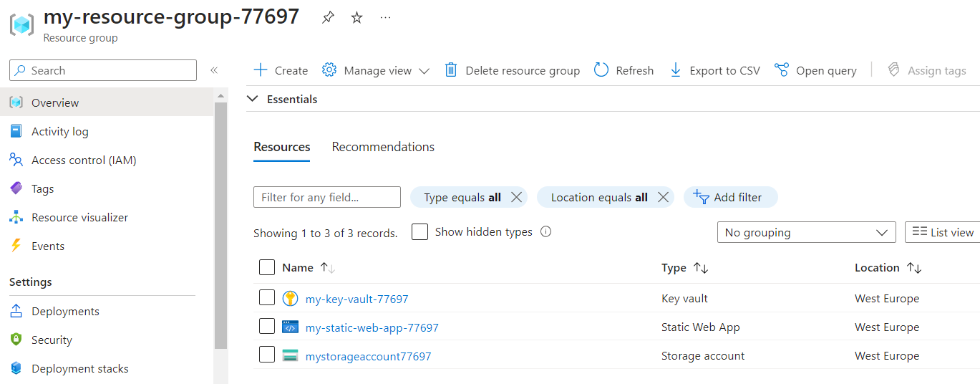Click the Delete resource group trash icon
Screen dimensions: 980x384
coord(451,70)
